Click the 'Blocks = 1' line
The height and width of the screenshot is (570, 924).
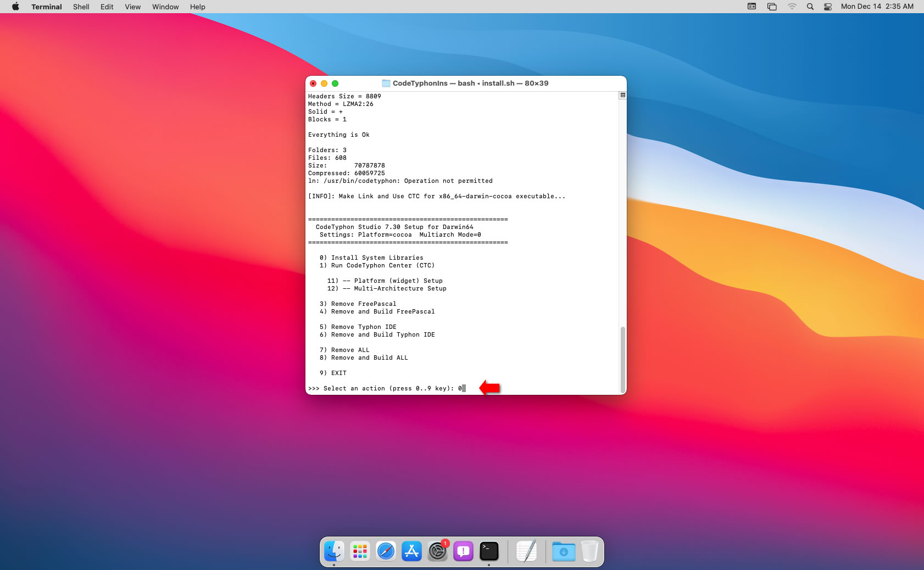pyautogui.click(x=327, y=119)
